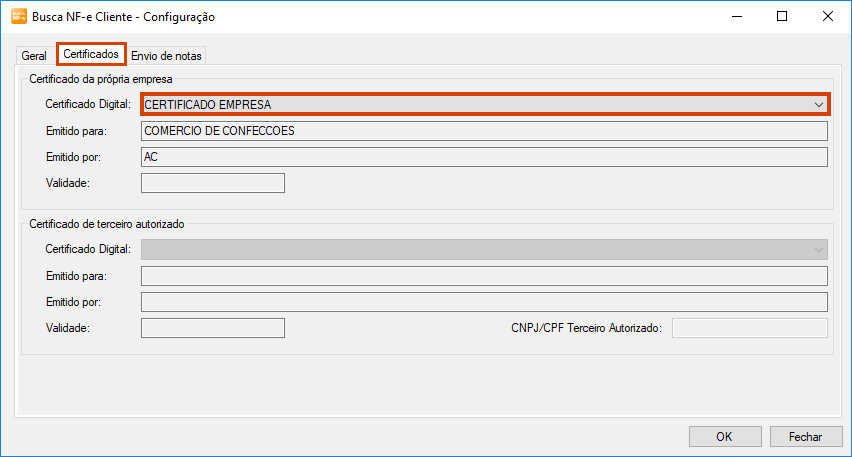Click third-party Emitido por field
The image size is (852, 457).
coord(484,302)
